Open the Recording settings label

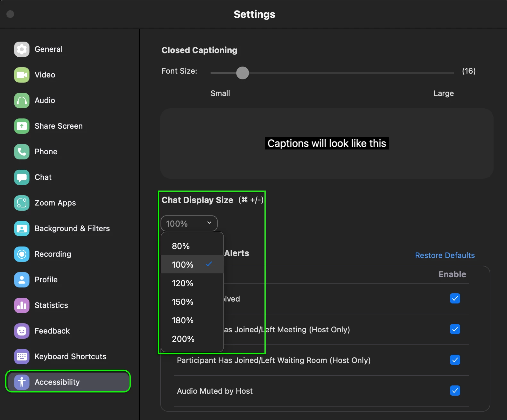point(53,254)
